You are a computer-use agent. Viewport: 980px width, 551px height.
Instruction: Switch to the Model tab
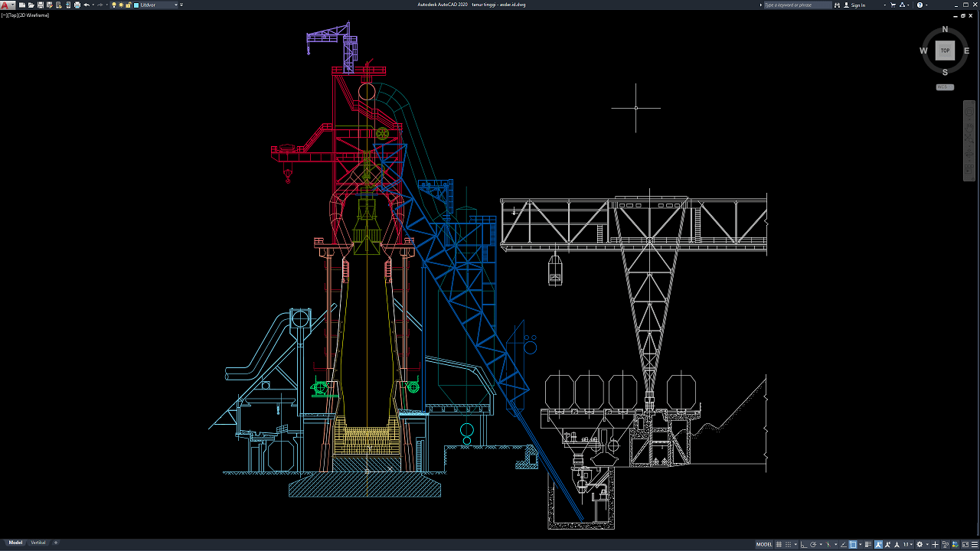click(15, 543)
